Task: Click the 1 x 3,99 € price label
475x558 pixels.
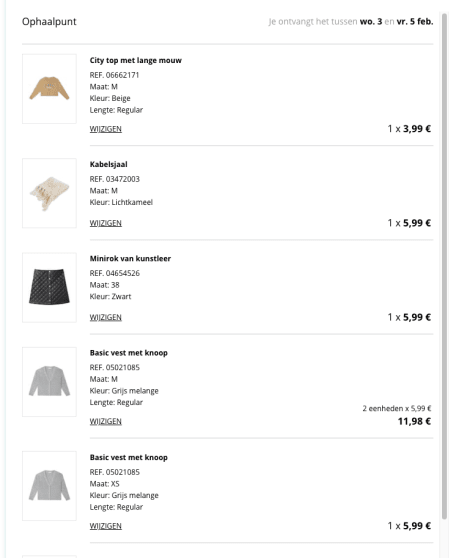Action: tap(409, 129)
